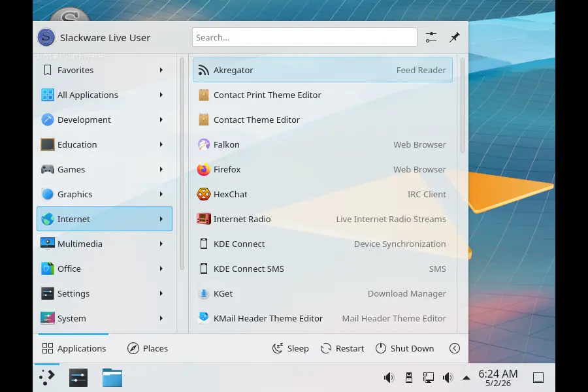The width and height of the screenshot is (588, 392).
Task: Pin the application launcher open
Action: coord(454,37)
